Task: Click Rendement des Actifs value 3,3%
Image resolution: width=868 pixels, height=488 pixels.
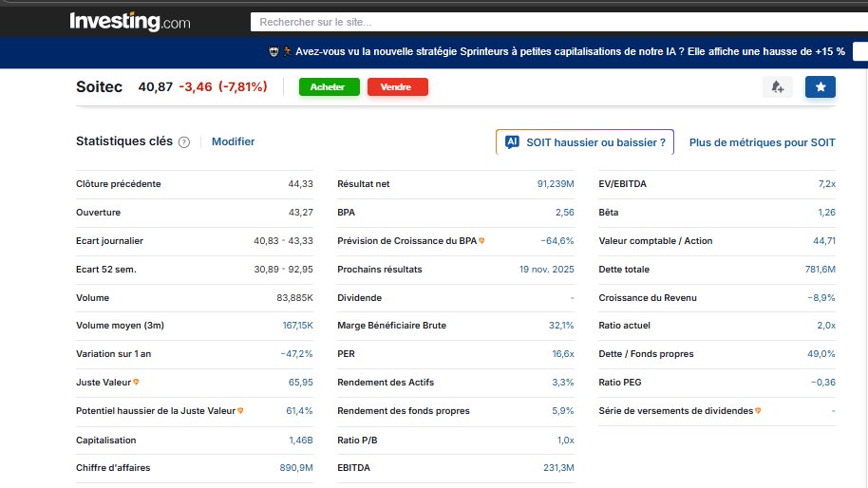Action: click(x=563, y=382)
